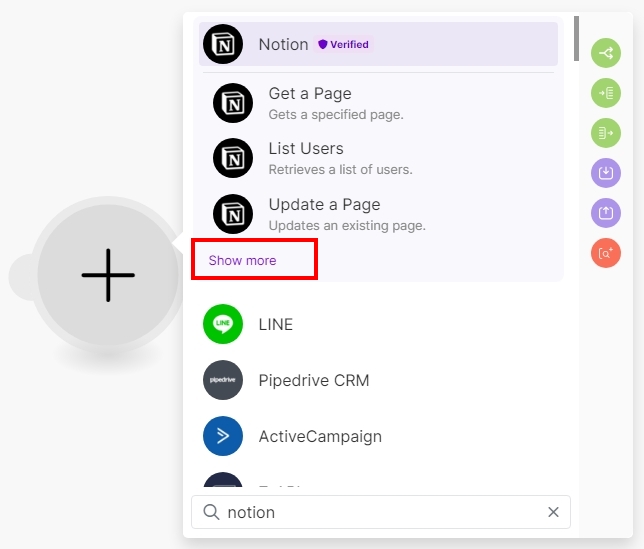Click the magnifier icon in search box

pos(211,512)
